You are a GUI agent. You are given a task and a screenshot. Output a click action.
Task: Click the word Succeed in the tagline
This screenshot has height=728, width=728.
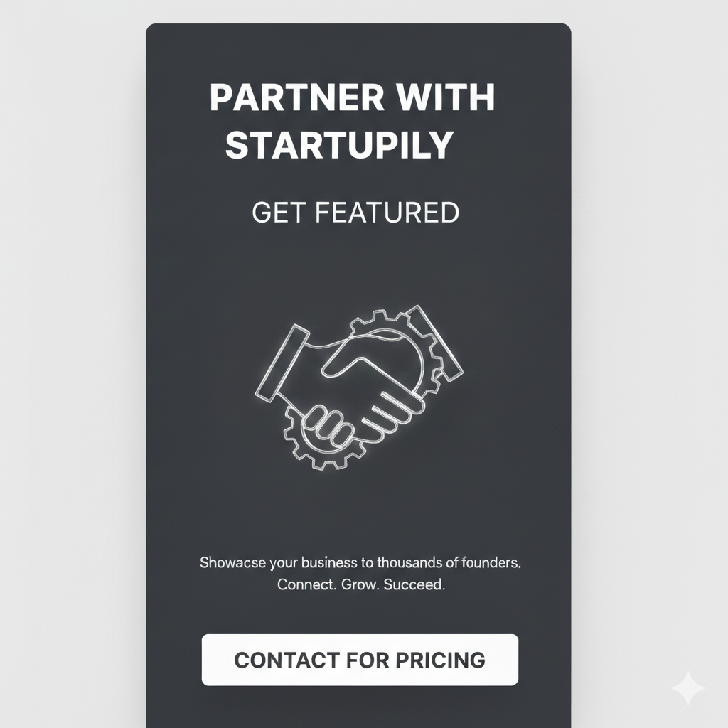coord(415,584)
